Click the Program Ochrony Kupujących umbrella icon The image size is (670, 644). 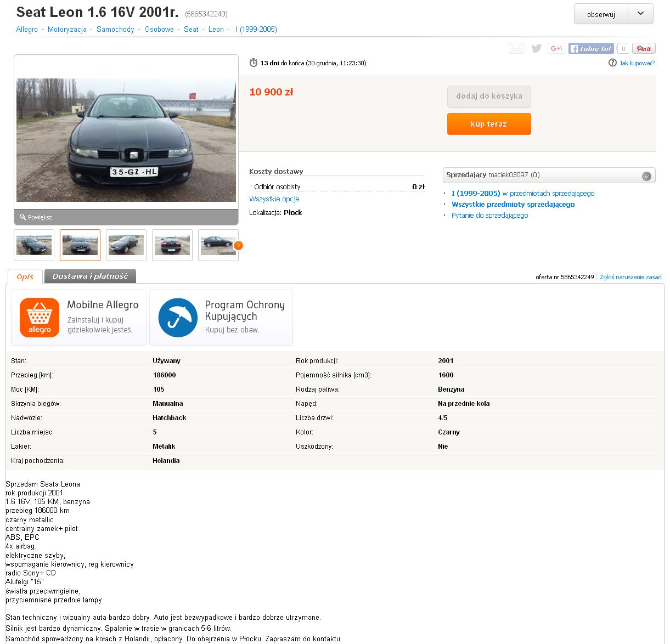(x=178, y=318)
